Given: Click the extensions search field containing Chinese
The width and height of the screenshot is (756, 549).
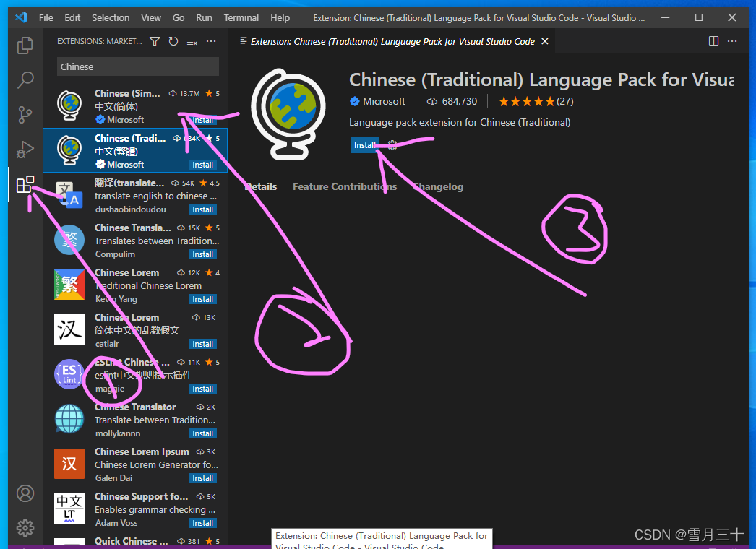Looking at the screenshot, I should point(138,66).
